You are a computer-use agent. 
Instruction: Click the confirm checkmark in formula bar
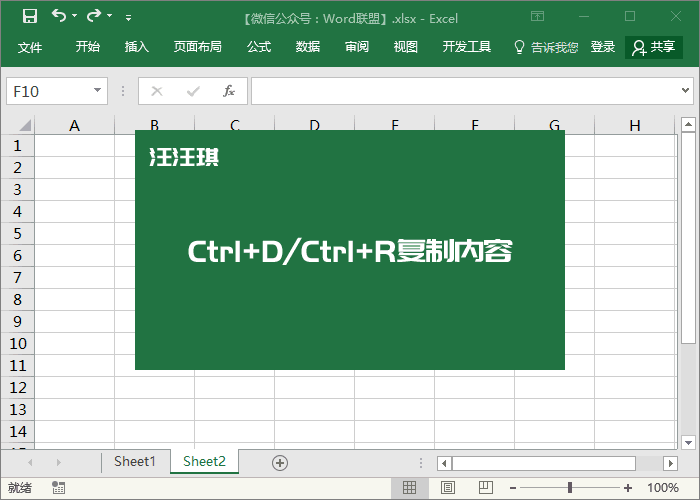(x=193, y=91)
